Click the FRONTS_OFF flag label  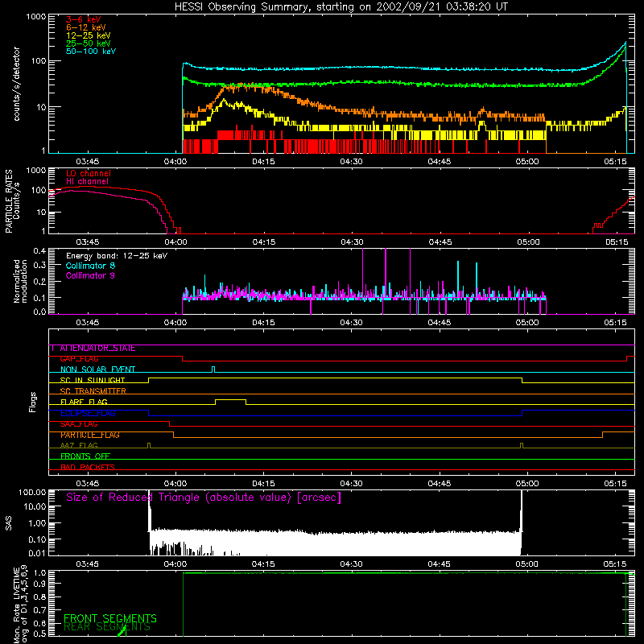(x=85, y=456)
